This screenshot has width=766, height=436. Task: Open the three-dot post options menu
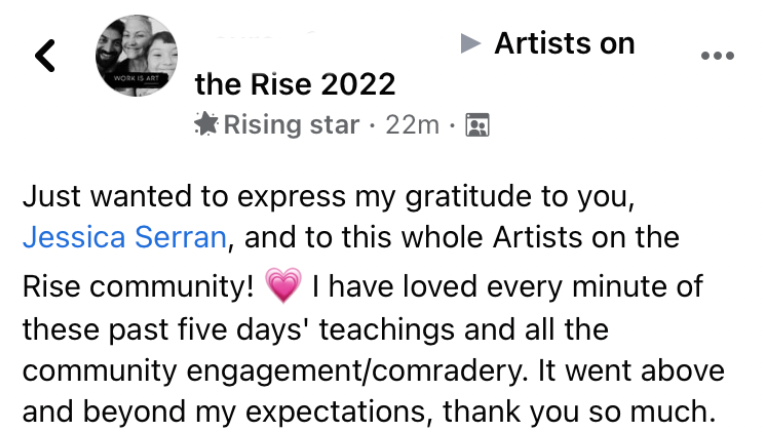pyautogui.click(x=717, y=55)
